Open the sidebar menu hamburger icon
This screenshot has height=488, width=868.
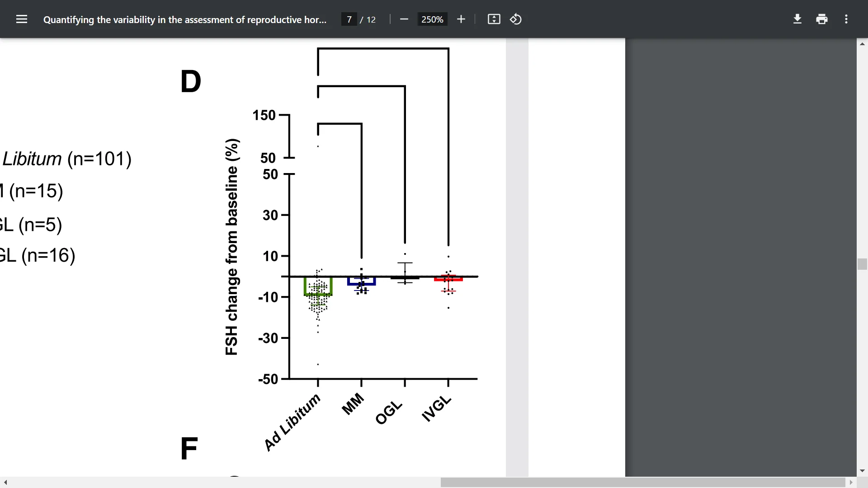(22, 19)
